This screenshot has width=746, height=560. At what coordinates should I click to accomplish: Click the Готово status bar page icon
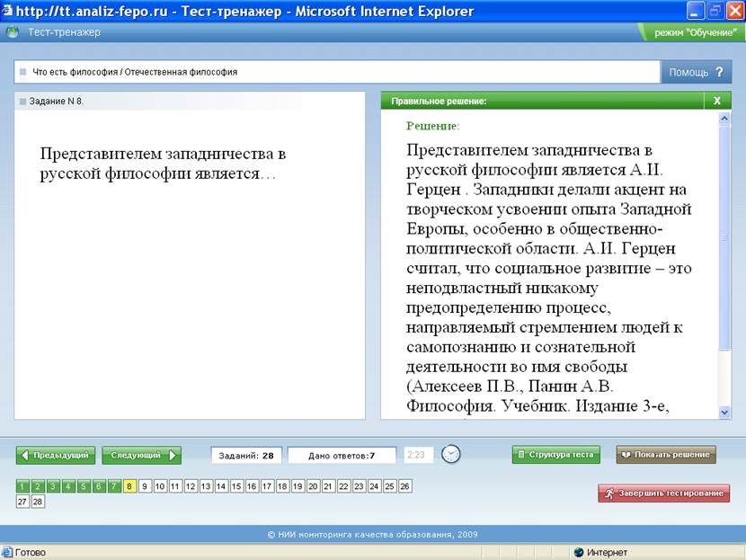point(6,553)
